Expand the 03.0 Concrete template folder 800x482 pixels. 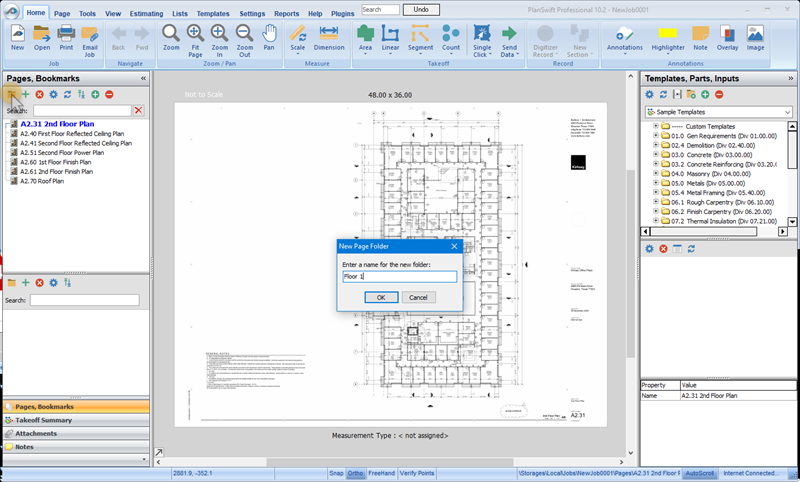click(x=656, y=155)
